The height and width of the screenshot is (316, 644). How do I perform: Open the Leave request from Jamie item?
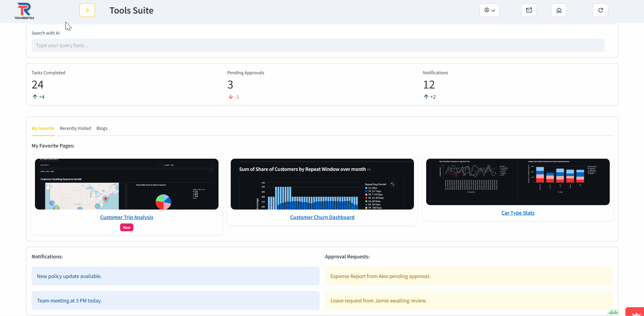point(469,300)
